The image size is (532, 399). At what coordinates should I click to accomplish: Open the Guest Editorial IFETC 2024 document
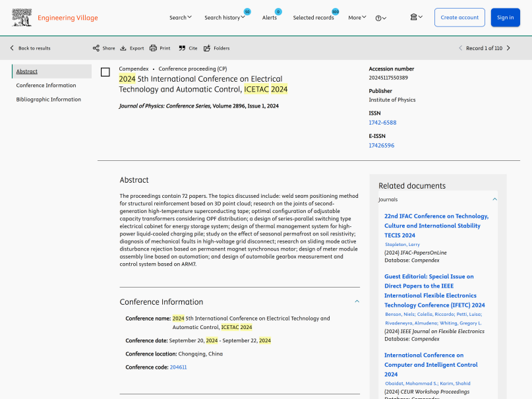click(x=434, y=291)
